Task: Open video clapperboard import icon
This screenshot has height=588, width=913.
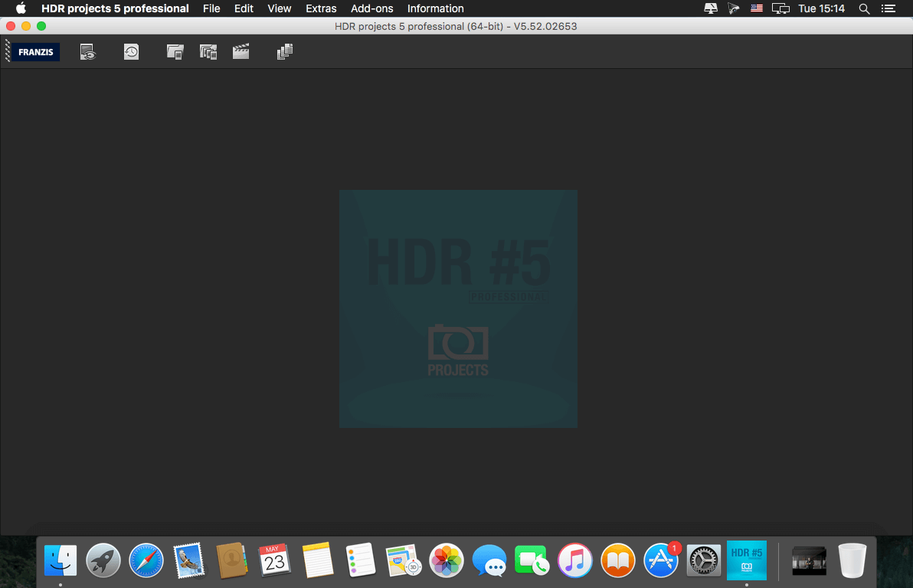Action: tap(241, 52)
